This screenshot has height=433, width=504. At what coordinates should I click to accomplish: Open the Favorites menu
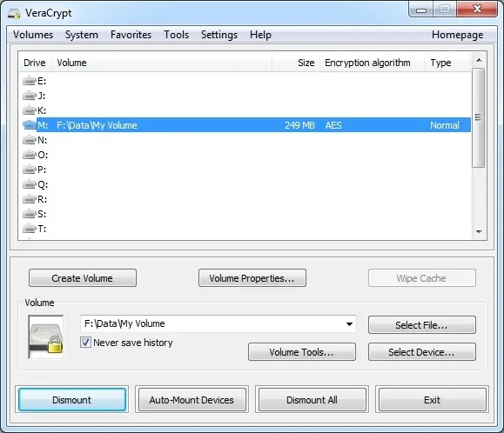pos(131,35)
